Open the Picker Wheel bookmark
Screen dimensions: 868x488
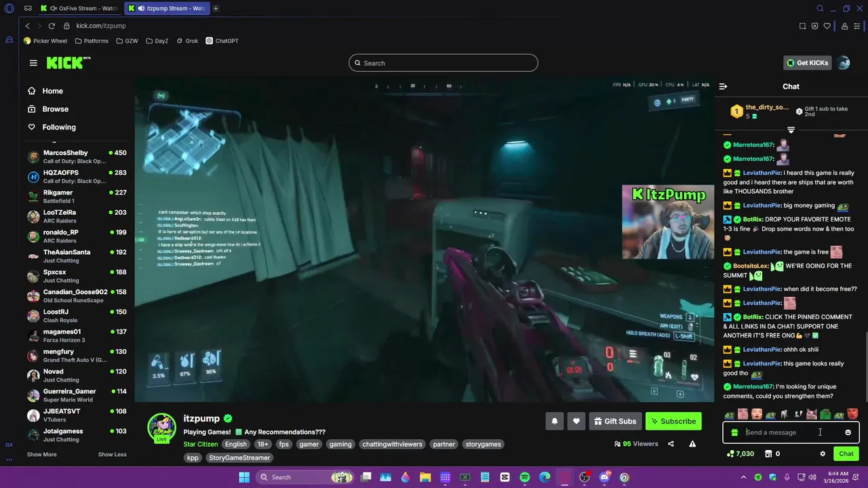click(x=45, y=41)
